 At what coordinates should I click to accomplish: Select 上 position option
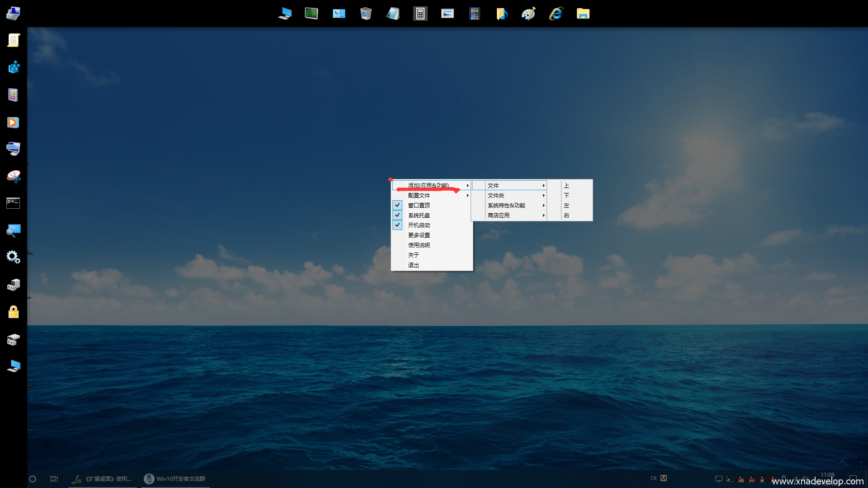pyautogui.click(x=566, y=186)
